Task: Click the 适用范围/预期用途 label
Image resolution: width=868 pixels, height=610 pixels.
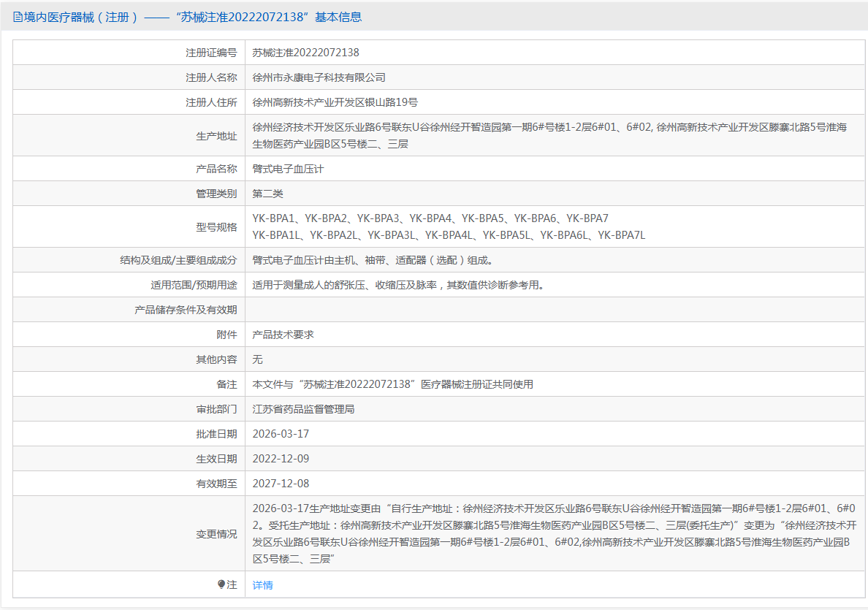Action: pyautogui.click(x=194, y=285)
